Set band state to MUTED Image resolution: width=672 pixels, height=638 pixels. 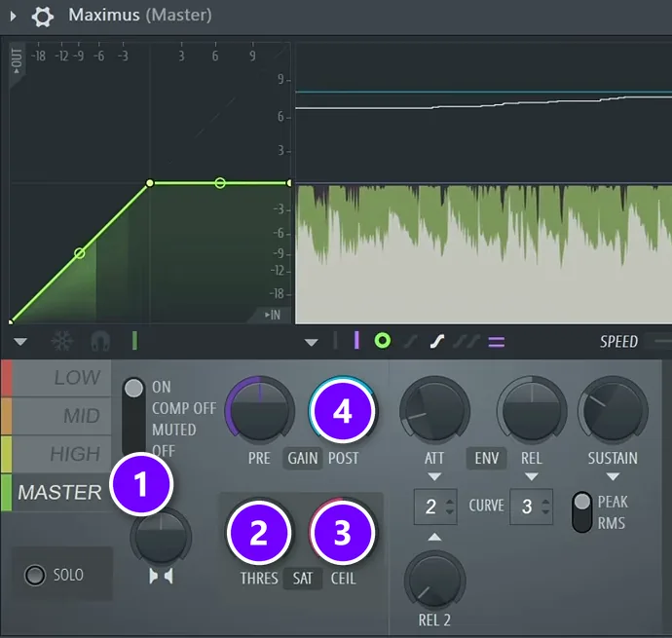(x=174, y=430)
